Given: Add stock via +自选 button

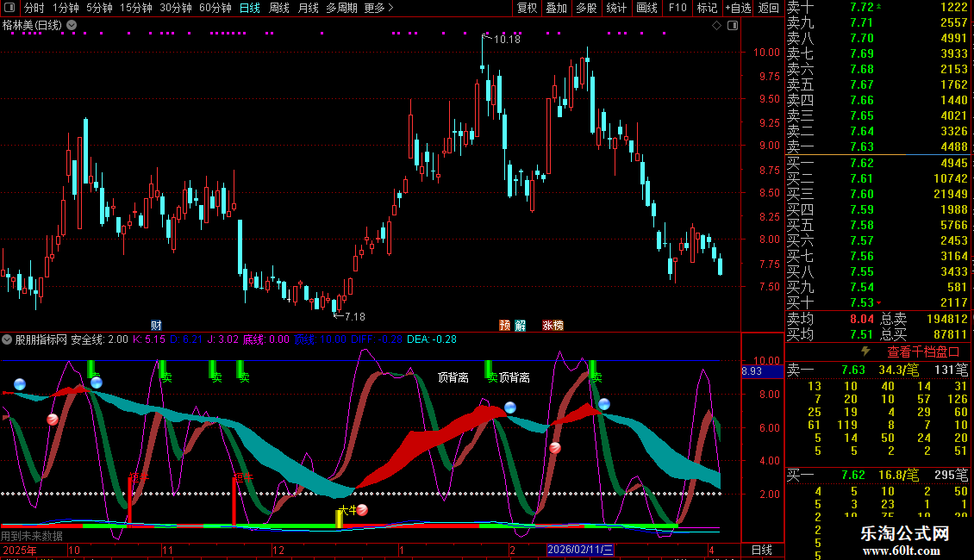Looking at the screenshot, I should click(738, 8).
